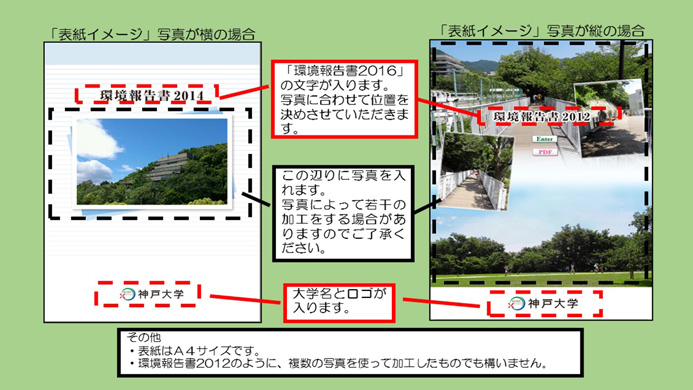Select the 環境報告書2014 title on left cover
Screen dimensions: 693x390
point(152,95)
